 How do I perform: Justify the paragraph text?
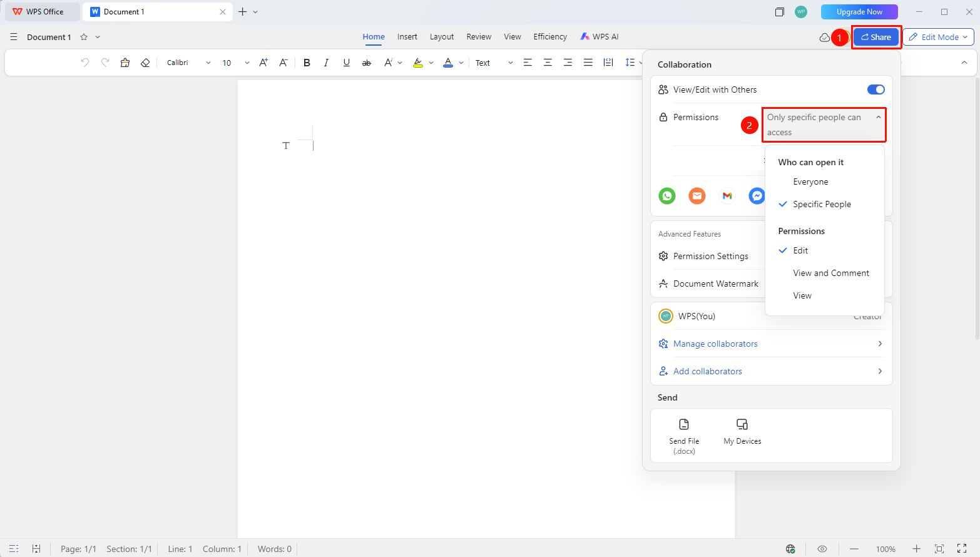click(588, 63)
